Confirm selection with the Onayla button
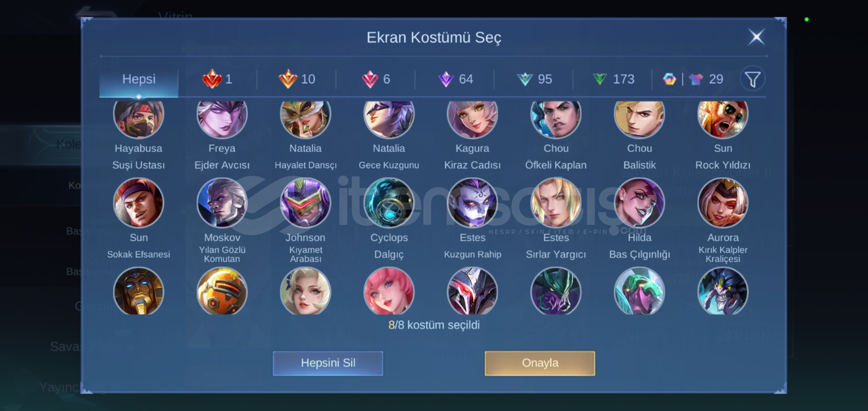868x411 pixels. click(x=540, y=363)
